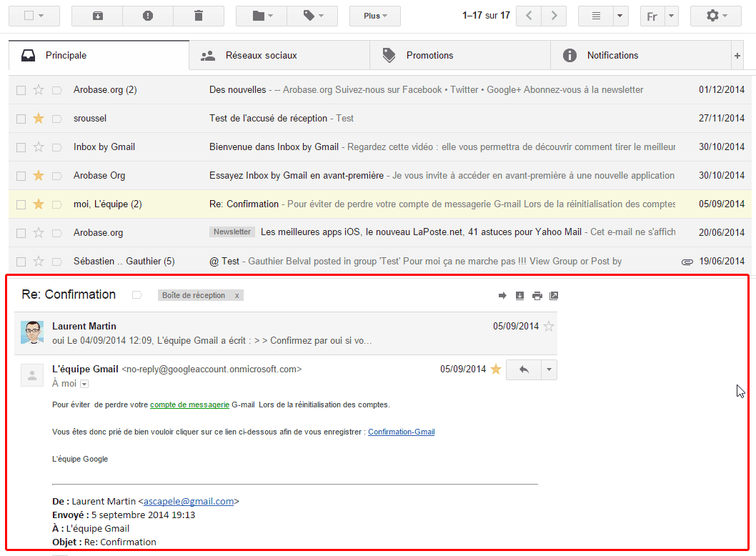Click the Fr input language button
The height and width of the screenshot is (556, 756).
[652, 16]
